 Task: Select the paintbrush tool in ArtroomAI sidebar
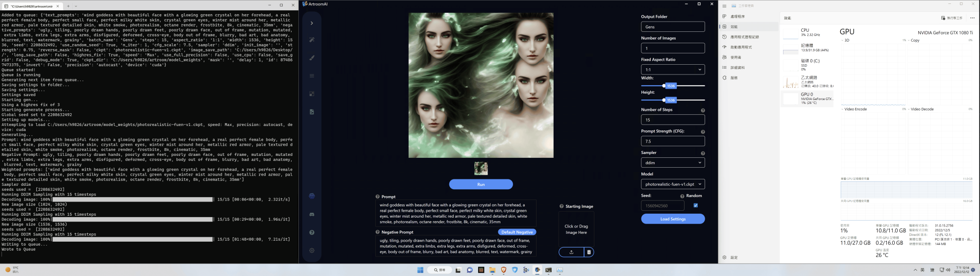(x=312, y=58)
